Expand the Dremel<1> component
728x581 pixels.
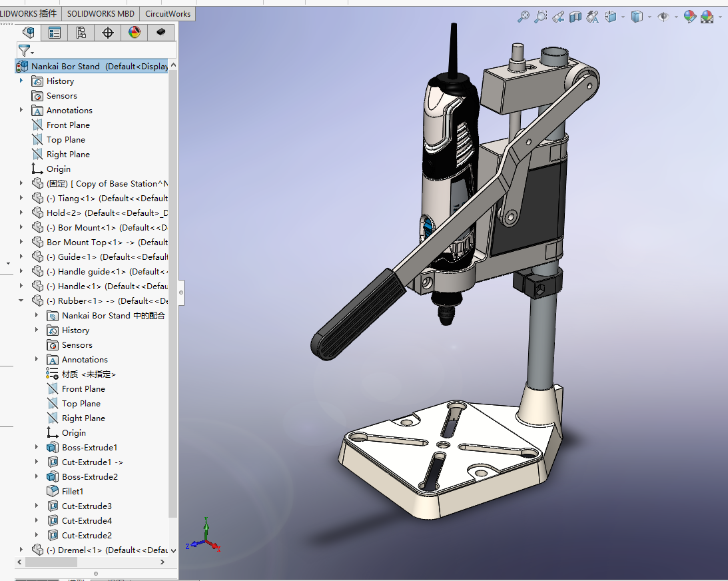(x=21, y=550)
